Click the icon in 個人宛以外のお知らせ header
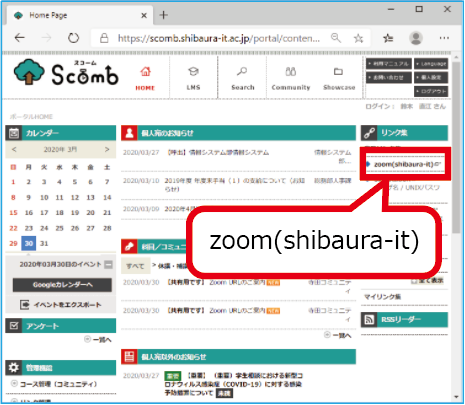 129,357
